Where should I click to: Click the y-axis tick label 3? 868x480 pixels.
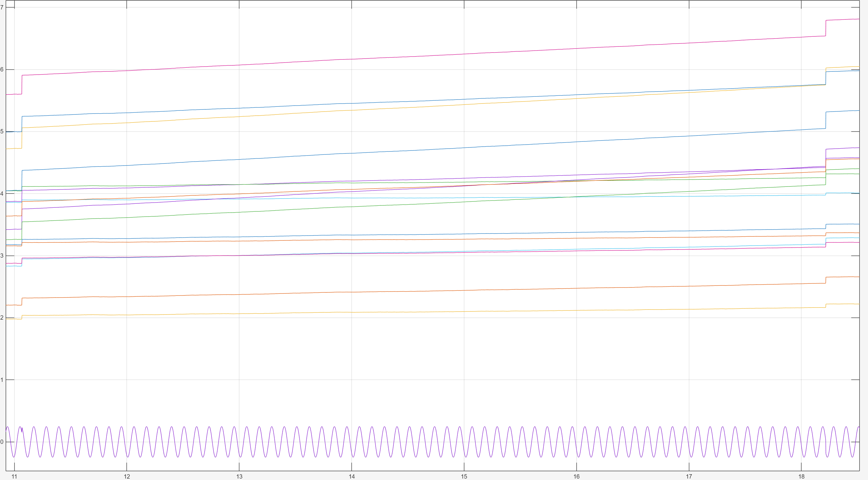tap(2, 256)
